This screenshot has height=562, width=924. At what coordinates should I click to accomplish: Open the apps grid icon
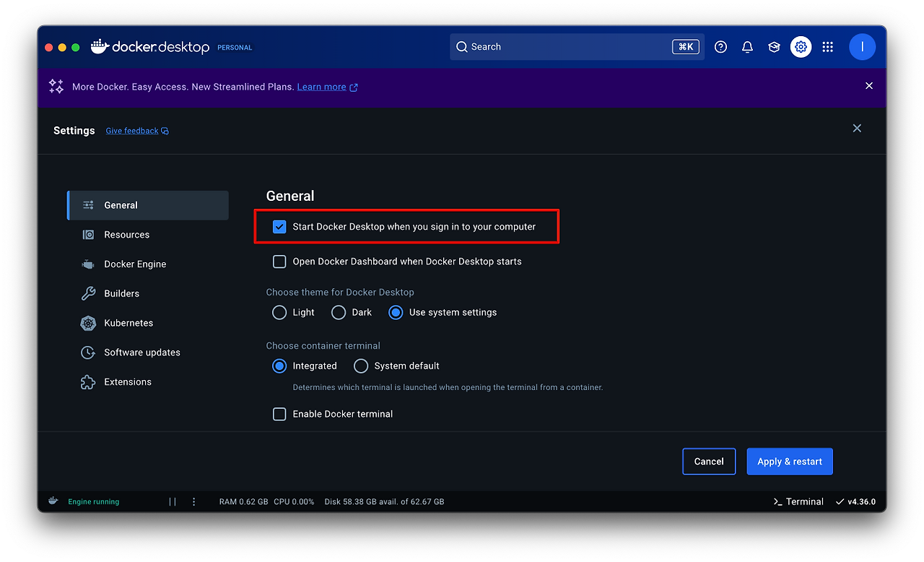tap(827, 47)
